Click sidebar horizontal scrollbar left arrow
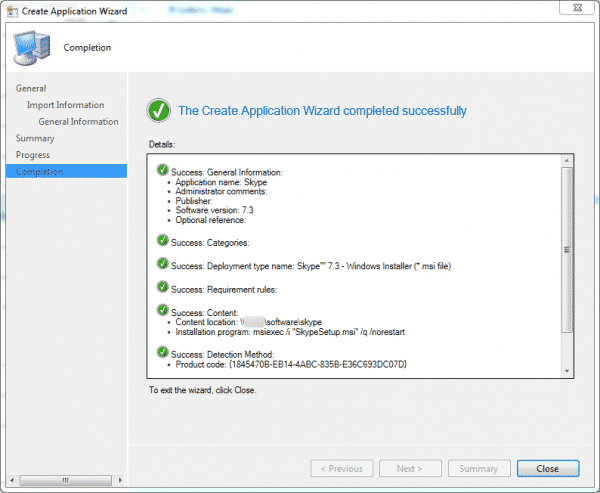This screenshot has width=600, height=493. [x=12, y=480]
